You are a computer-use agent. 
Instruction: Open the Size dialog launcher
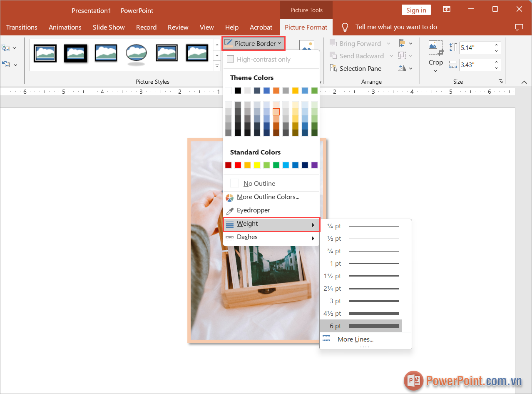click(500, 82)
